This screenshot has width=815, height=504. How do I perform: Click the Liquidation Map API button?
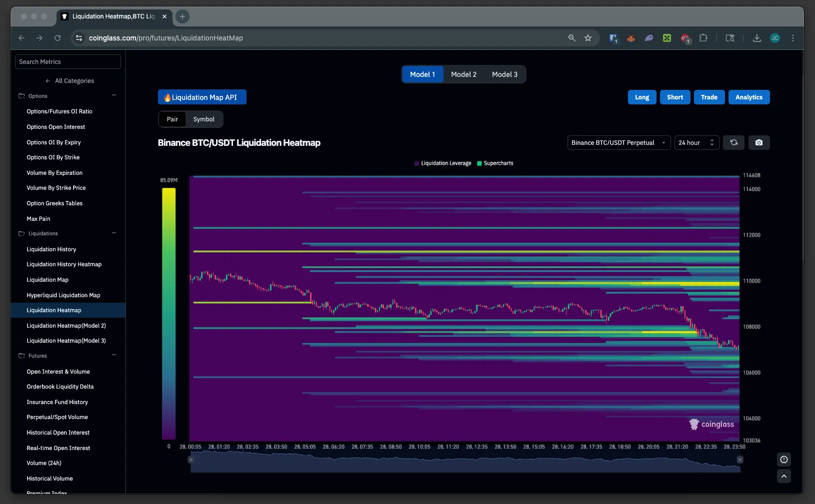click(x=202, y=97)
